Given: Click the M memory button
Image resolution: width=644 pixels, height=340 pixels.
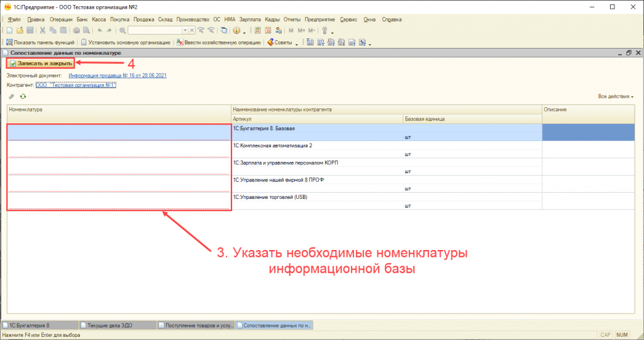Looking at the screenshot, I should tap(291, 30).
